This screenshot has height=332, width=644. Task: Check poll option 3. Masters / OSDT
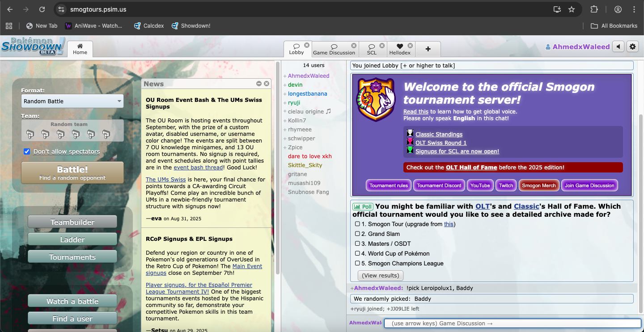(x=357, y=244)
